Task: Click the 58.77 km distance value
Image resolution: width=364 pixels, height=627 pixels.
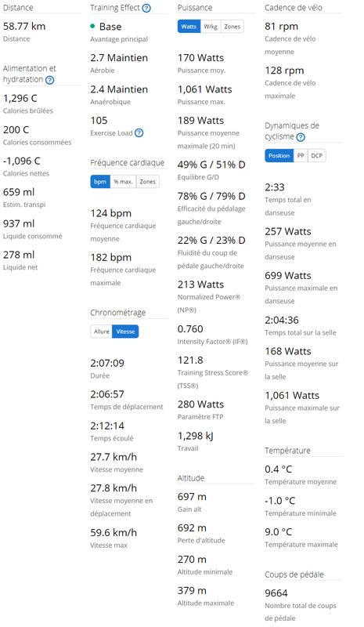Action: 24,27
